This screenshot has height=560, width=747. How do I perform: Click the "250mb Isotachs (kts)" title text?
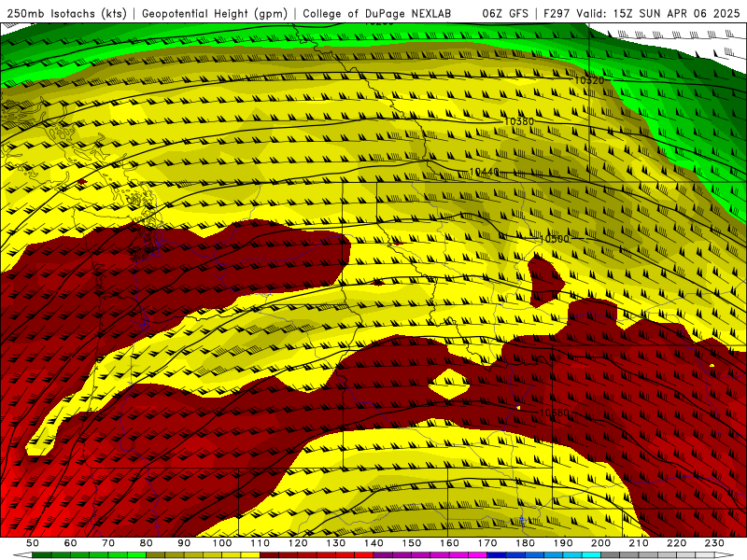tap(66, 13)
